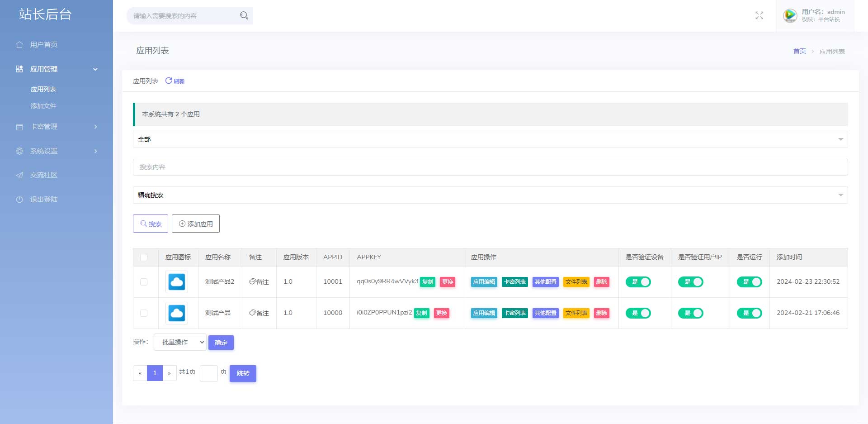The image size is (868, 424).
Task: Click 更换 for APPKEY of 测试产品2
Action: pos(448,282)
